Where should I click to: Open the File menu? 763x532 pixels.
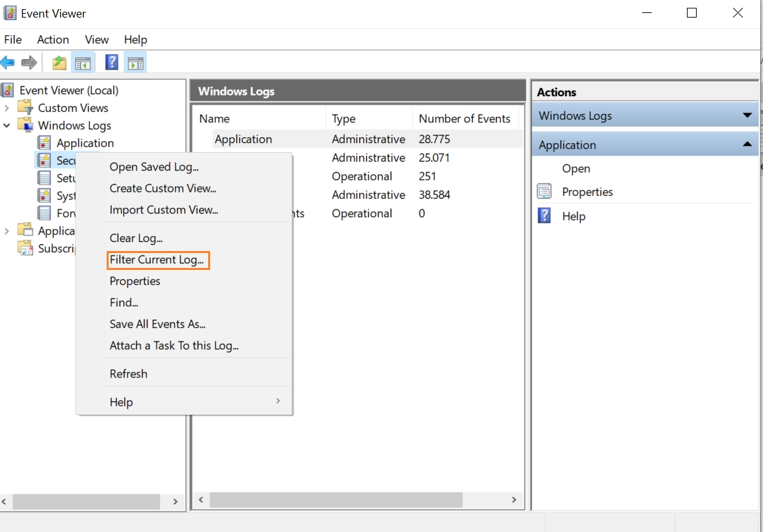[12, 40]
